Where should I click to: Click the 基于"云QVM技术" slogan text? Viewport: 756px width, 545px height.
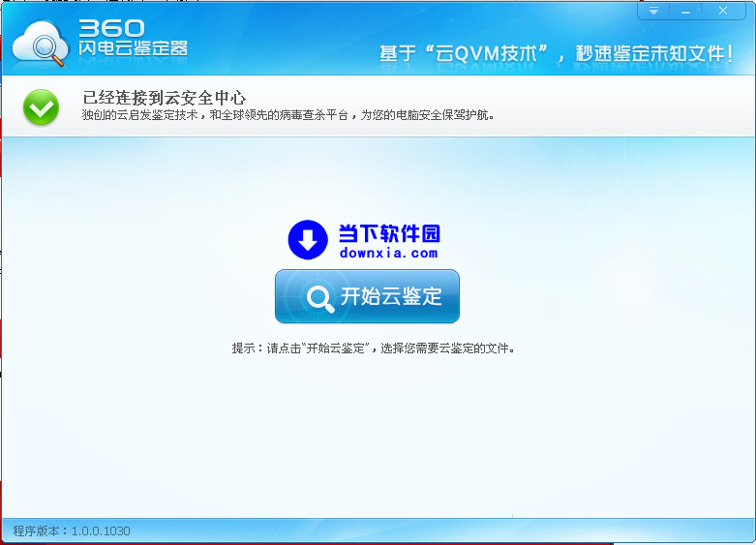click(557, 53)
